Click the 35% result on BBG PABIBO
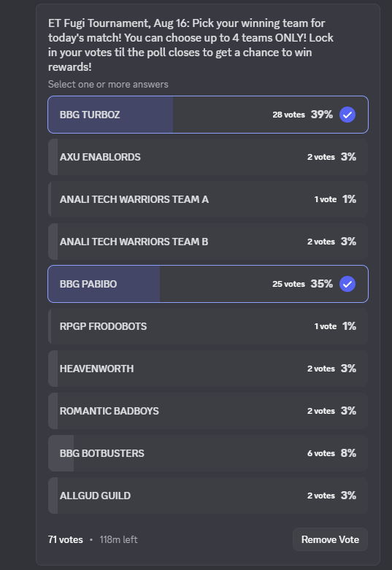This screenshot has height=570, width=392. click(322, 284)
